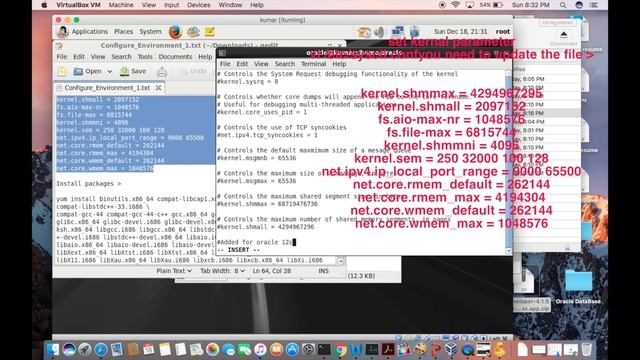Image resolution: width=640 pixels, height=360 pixels.
Task: Close the Configure_Environment_1.txt tab
Action: tap(158, 88)
